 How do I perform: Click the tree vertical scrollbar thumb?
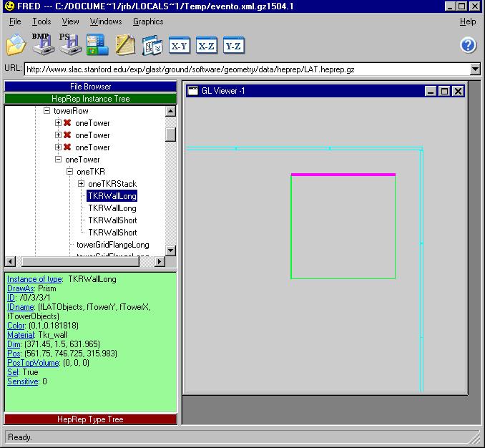coord(170,135)
